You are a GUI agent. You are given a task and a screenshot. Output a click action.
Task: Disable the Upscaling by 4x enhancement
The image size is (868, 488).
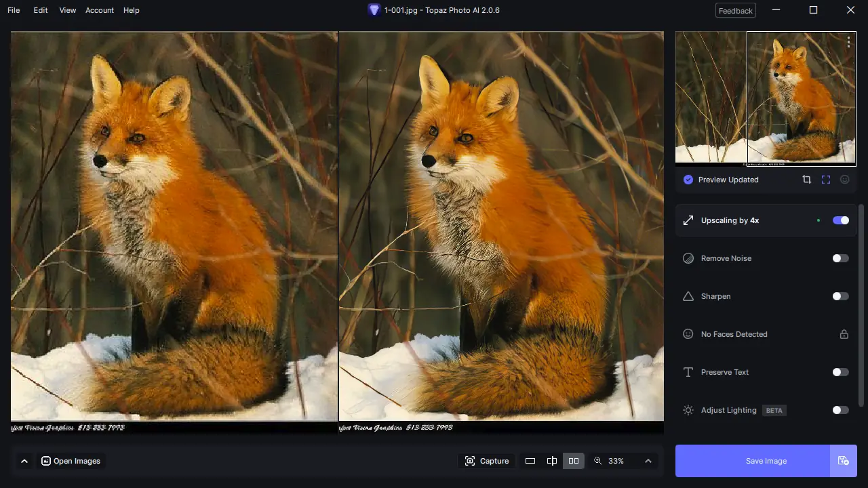click(840, 220)
